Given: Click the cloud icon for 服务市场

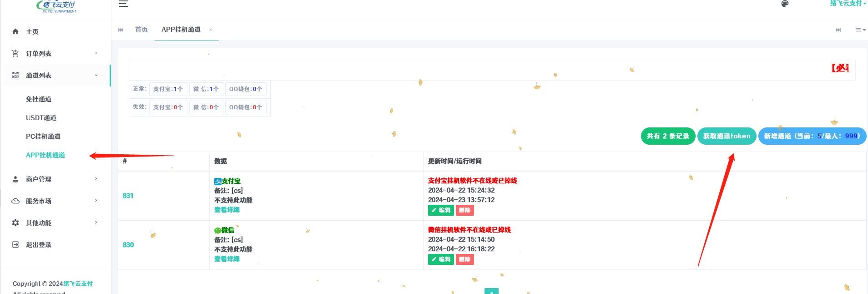Looking at the screenshot, I should [15, 201].
